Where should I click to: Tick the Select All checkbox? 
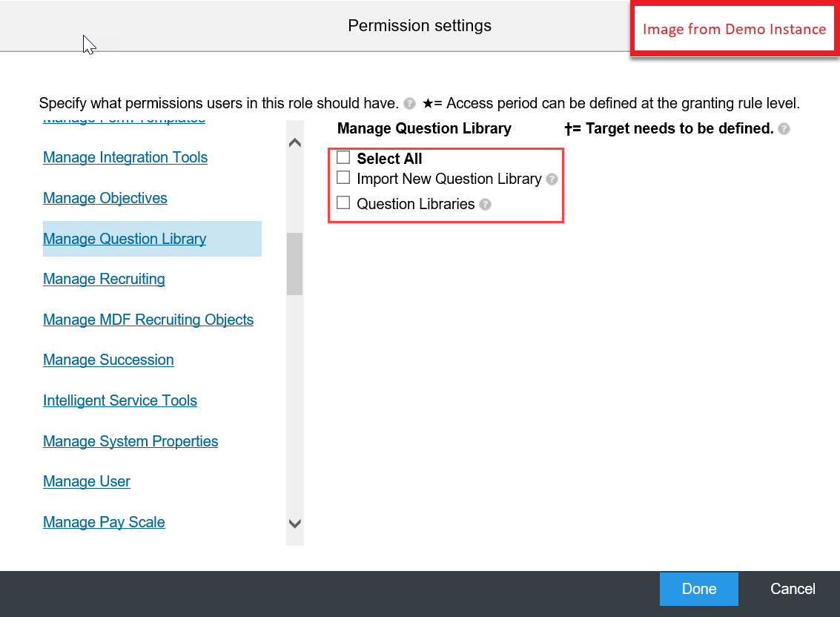[x=343, y=157]
